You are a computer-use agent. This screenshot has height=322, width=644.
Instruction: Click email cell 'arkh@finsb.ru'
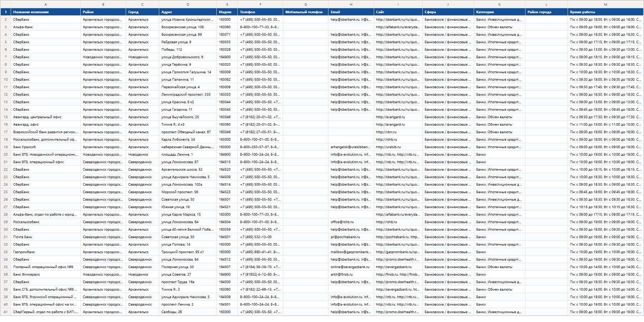tap(351, 275)
